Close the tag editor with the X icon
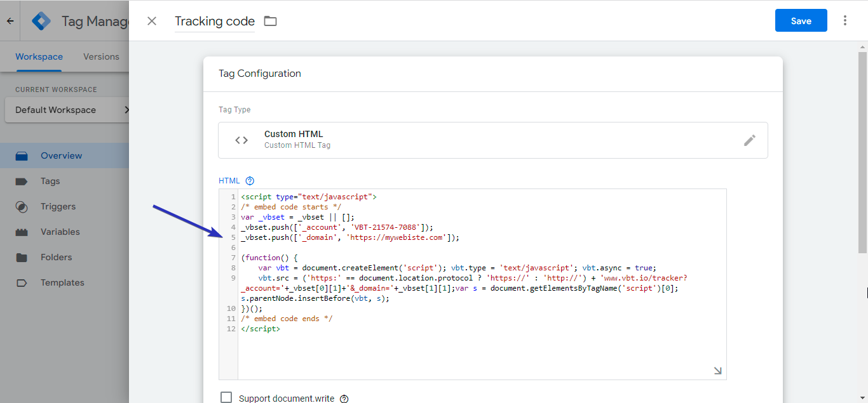Image resolution: width=868 pixels, height=403 pixels. click(x=152, y=21)
